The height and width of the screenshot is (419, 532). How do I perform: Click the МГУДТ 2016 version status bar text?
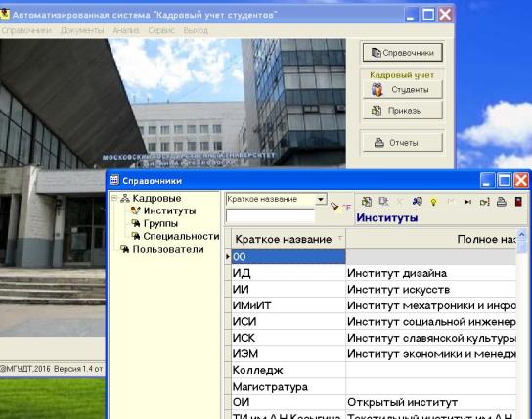tap(51, 369)
